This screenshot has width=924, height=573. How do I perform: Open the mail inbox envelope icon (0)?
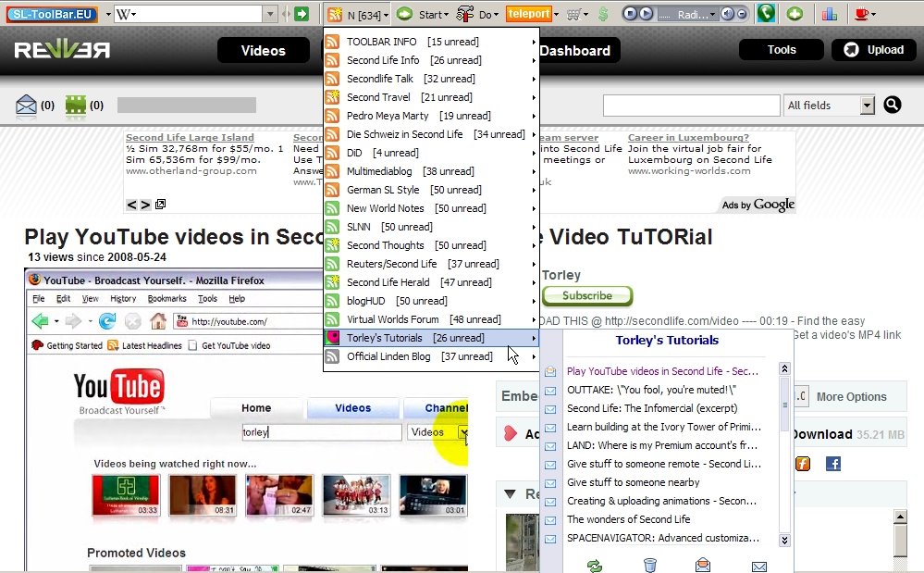[26, 105]
